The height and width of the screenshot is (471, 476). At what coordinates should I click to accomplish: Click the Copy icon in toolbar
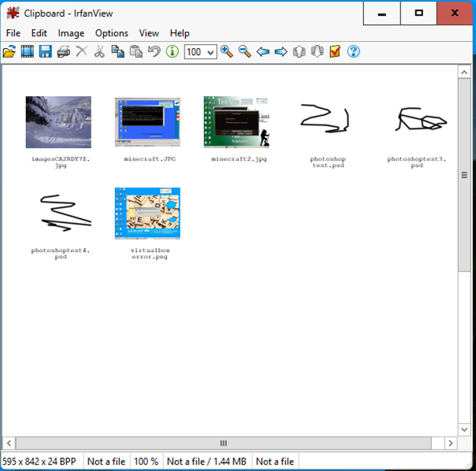pyautogui.click(x=117, y=52)
